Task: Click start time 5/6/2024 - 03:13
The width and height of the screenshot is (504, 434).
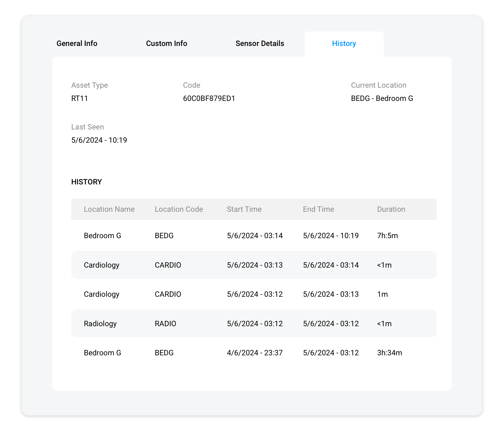Action: point(255,265)
